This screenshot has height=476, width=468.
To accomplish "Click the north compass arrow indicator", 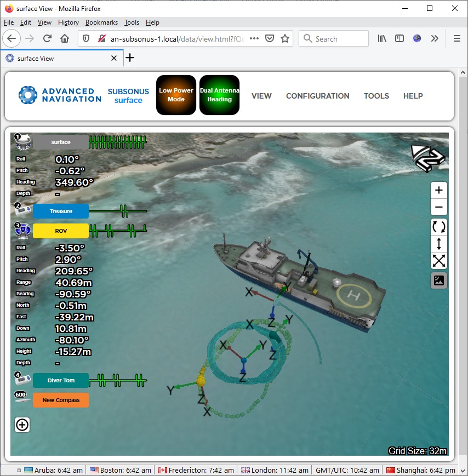I will coord(427,158).
